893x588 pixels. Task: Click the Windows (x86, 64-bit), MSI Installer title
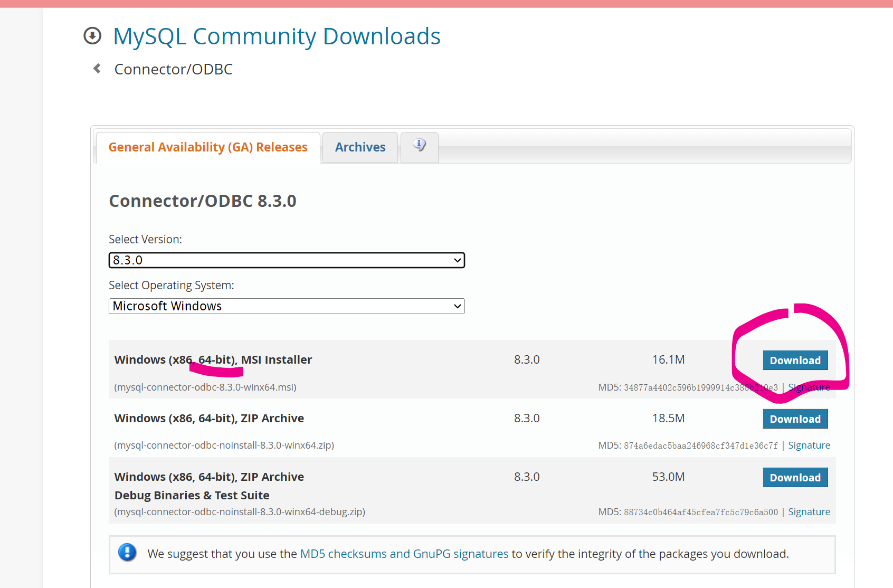click(x=213, y=360)
